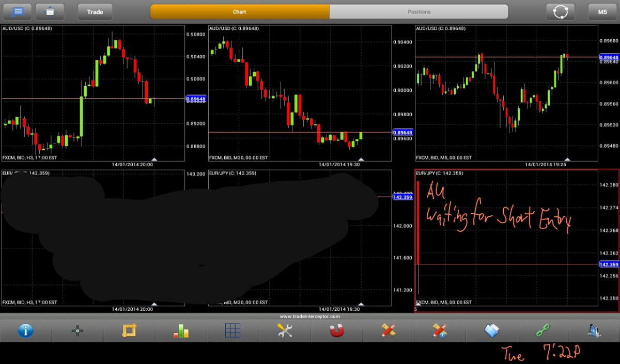Viewport: 620px width, 364px height.
Task: Click the 142.380 axis value on EUR/JPY chart
Action: 609,185
